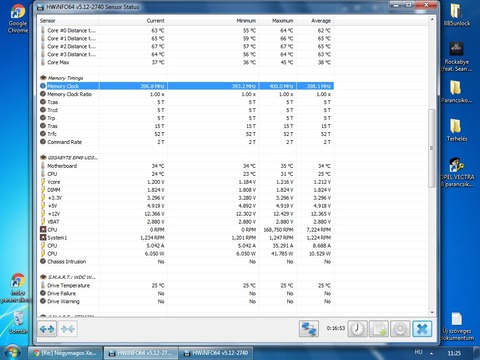The image size is (480, 360).
Task: Click the Trcd timing row
Action: click(186, 110)
